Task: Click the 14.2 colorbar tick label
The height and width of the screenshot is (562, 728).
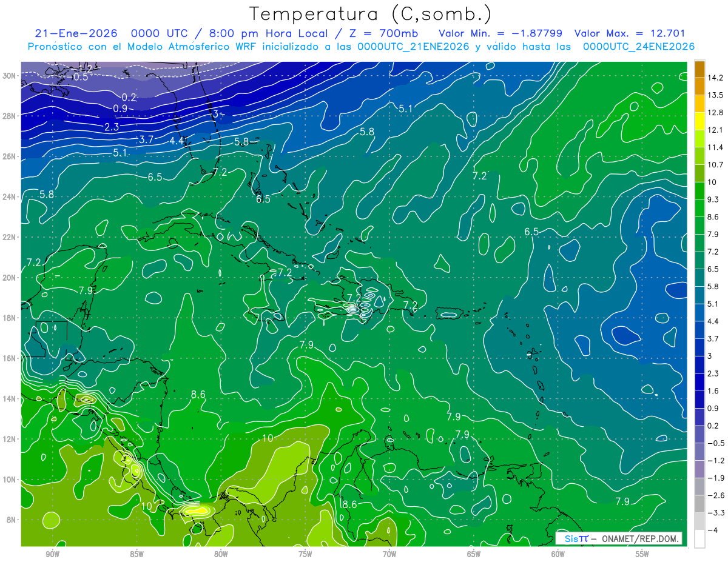Action: 715,78
